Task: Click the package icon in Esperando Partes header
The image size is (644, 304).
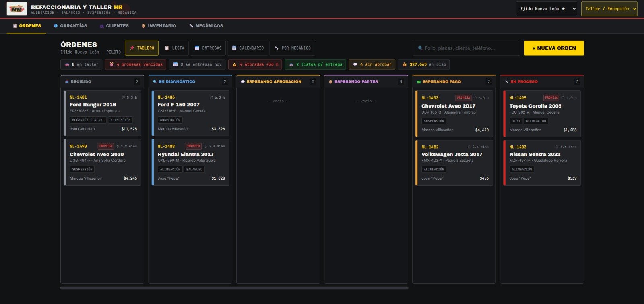Action: pos(331,82)
